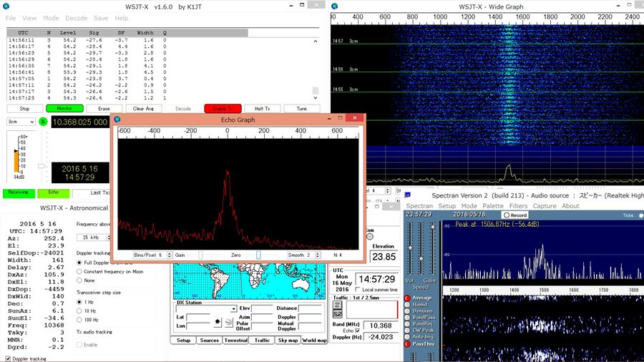Click the Zero slider in Echo Graph

(x=258, y=255)
